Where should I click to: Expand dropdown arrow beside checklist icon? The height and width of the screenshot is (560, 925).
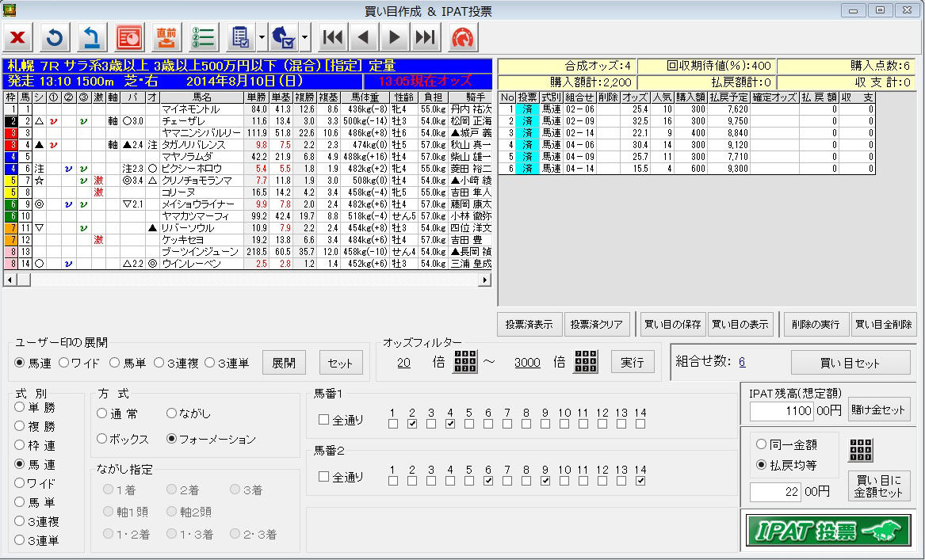pyautogui.click(x=262, y=38)
